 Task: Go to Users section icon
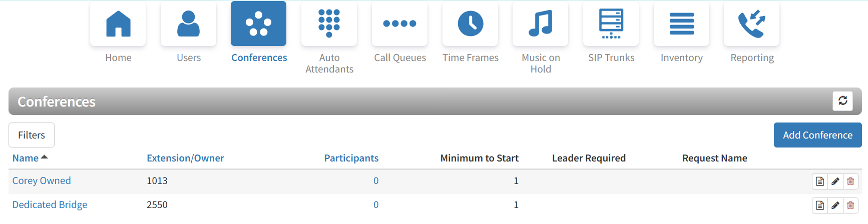coord(188,24)
